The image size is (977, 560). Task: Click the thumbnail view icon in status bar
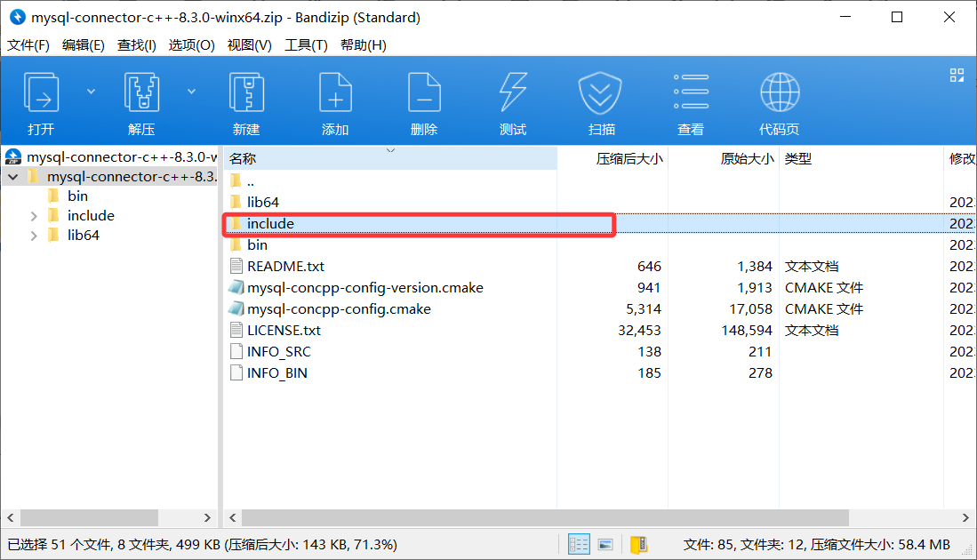pos(605,544)
